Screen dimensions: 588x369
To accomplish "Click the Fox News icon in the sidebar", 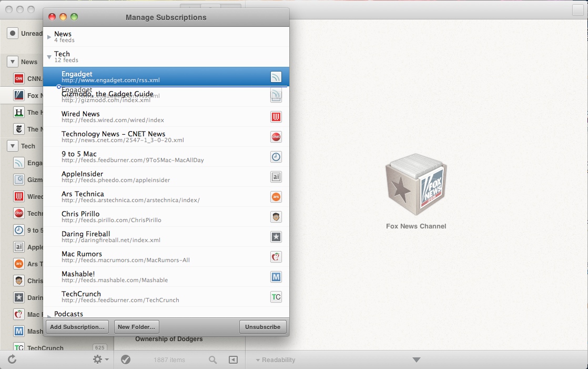I will 19,95.
